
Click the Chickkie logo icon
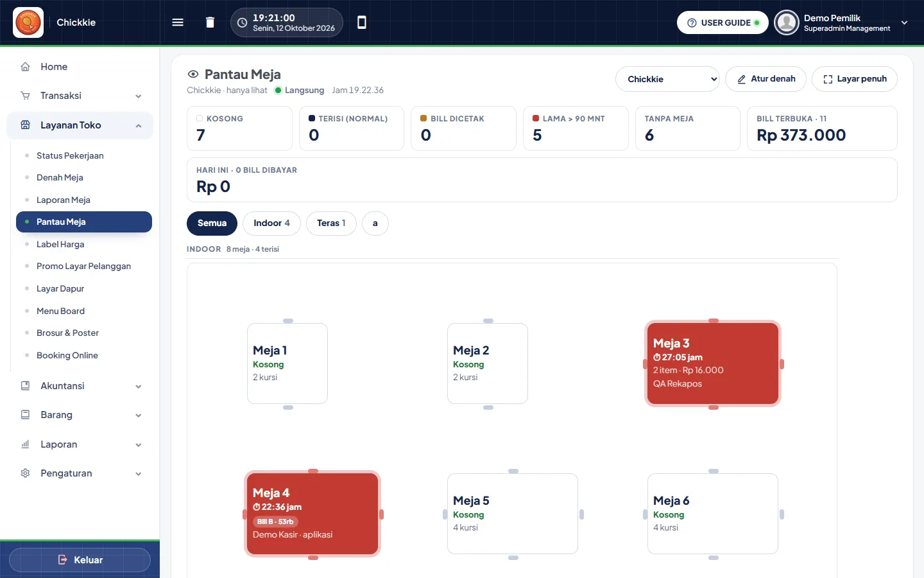click(28, 22)
